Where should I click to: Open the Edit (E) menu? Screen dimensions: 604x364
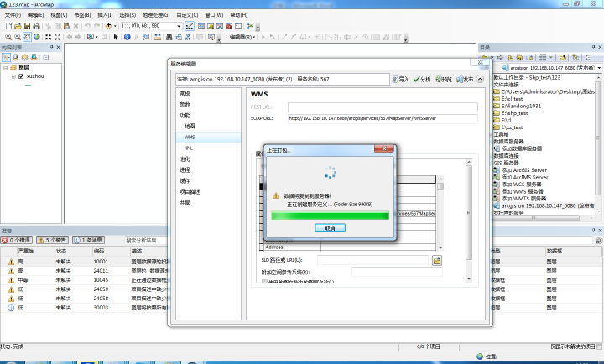click(35, 15)
